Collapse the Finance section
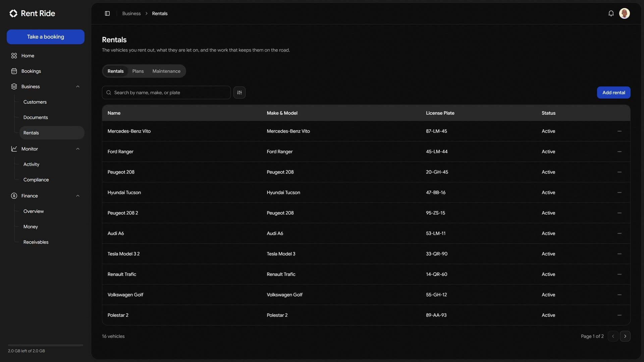Screen dimensions: 644x362 78,196
